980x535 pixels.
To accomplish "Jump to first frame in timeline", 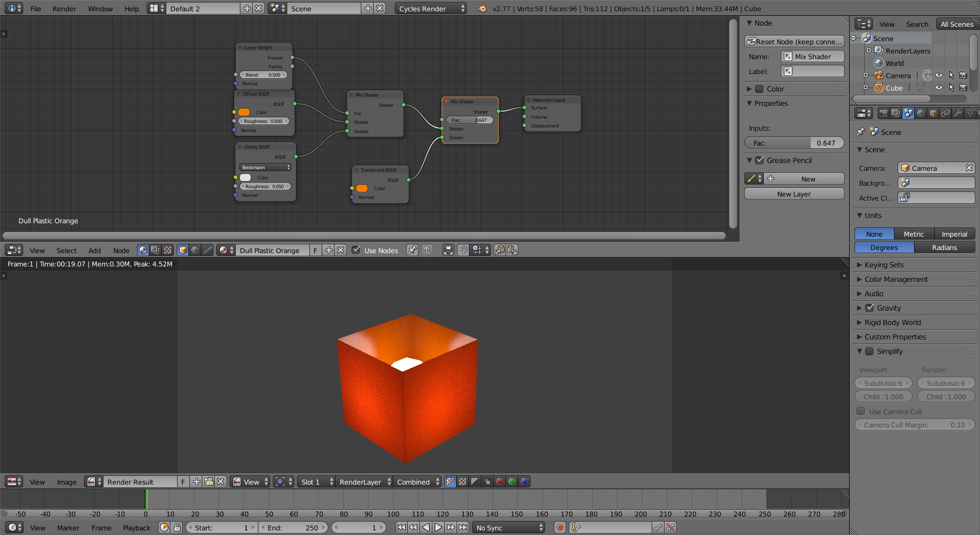I will pos(401,527).
